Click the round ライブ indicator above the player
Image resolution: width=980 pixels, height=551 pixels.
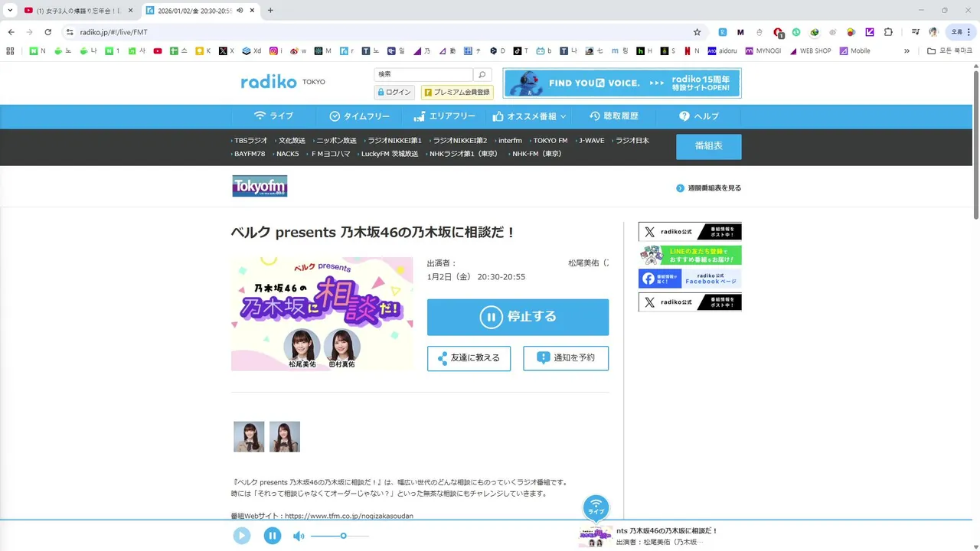(x=596, y=508)
